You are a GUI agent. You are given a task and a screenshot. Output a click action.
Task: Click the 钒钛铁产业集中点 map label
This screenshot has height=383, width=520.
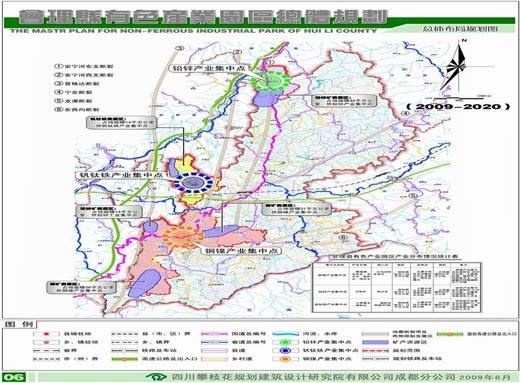click(x=122, y=175)
